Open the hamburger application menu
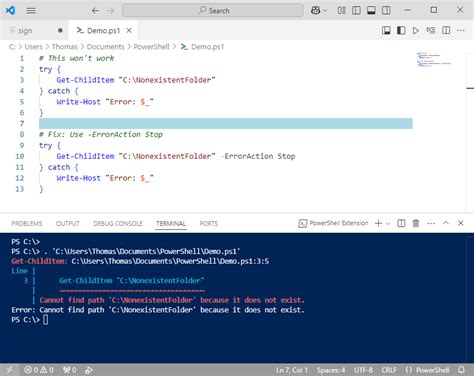Screen dimensions: 474x376 pos(31,11)
